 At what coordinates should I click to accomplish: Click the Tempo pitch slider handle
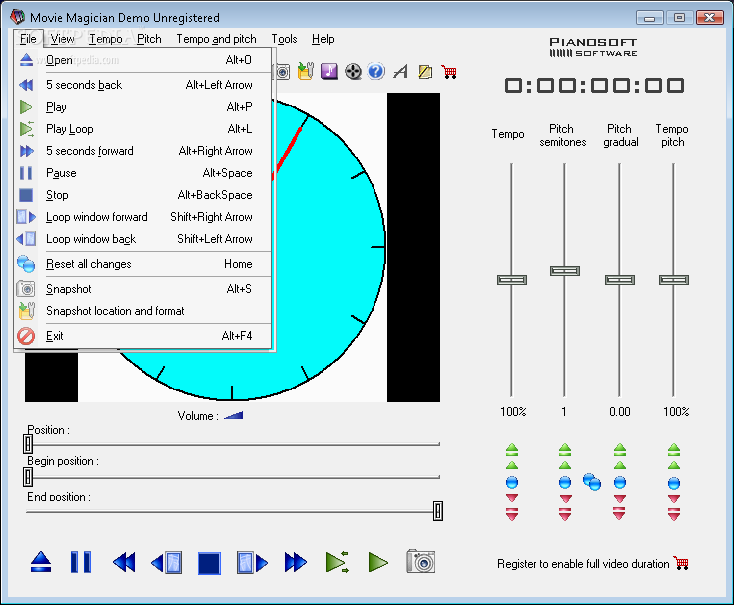tap(674, 280)
